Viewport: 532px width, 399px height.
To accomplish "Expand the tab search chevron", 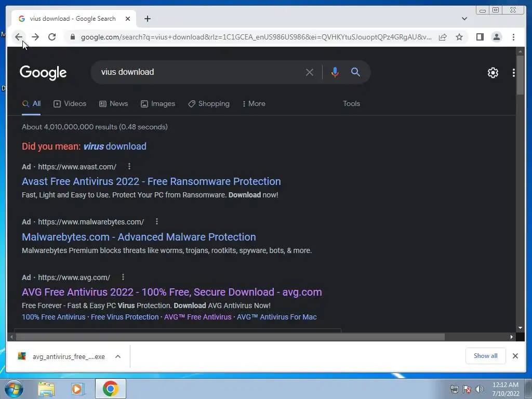I will tap(464, 19).
